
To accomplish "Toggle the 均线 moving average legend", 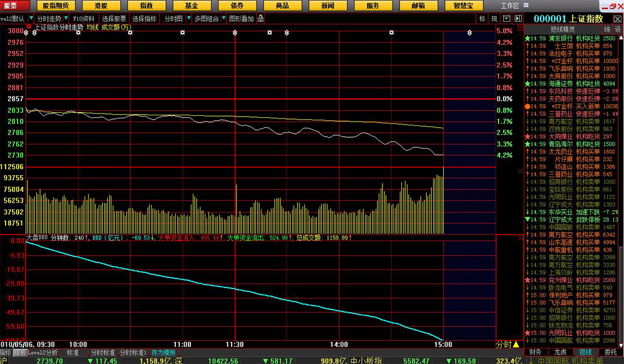I will pos(92,27).
